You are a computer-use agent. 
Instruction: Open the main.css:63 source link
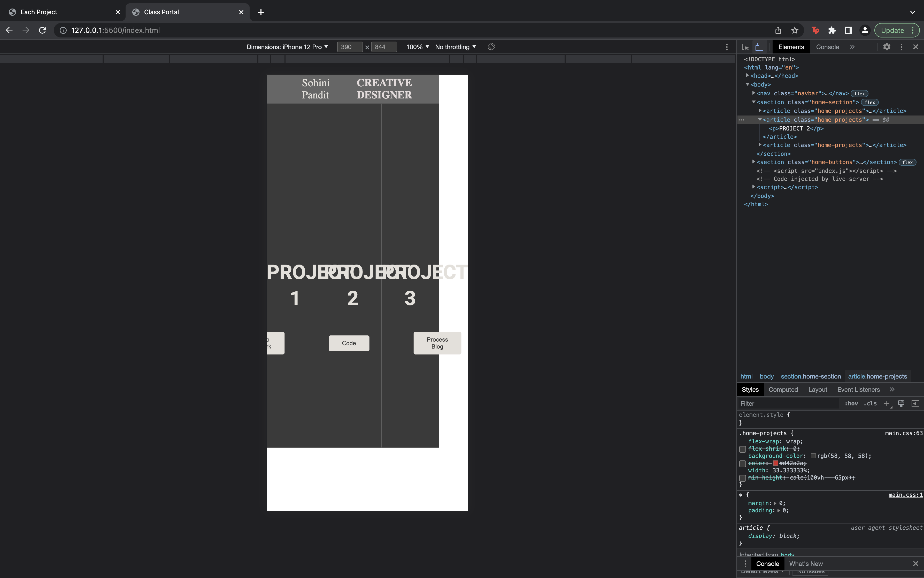[903, 433]
